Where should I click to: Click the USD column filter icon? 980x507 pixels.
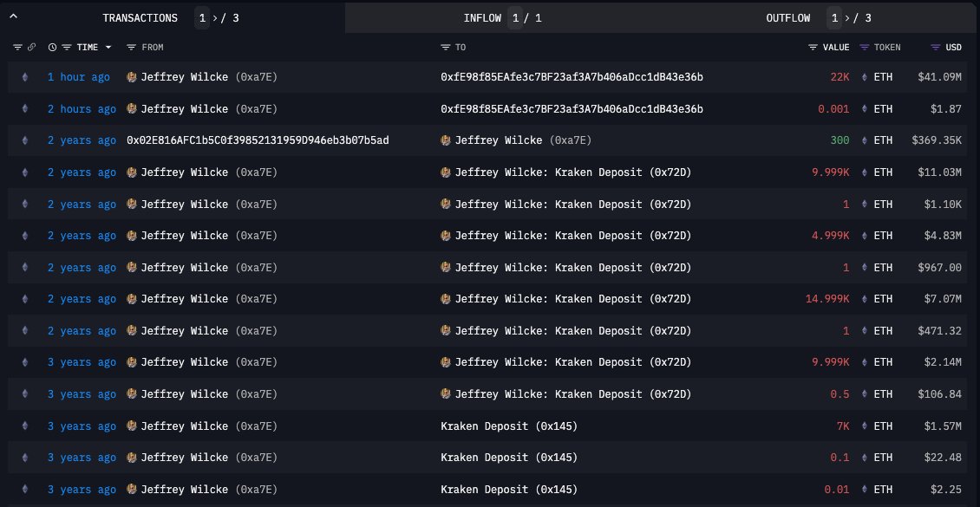934,48
